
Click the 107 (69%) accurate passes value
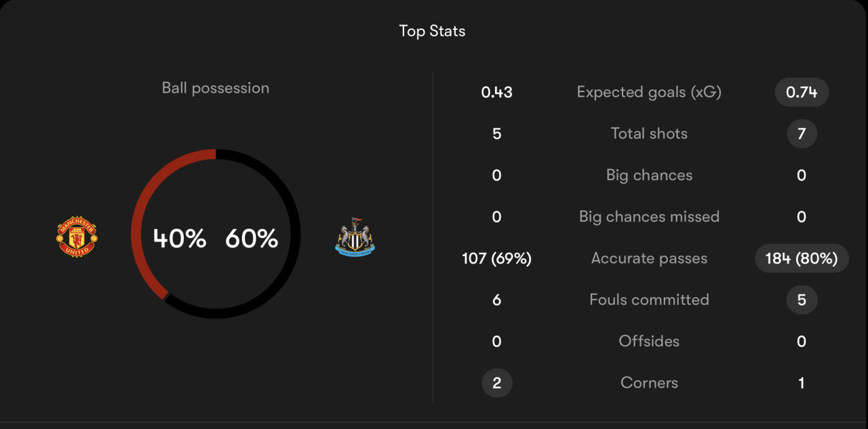pyautogui.click(x=496, y=258)
